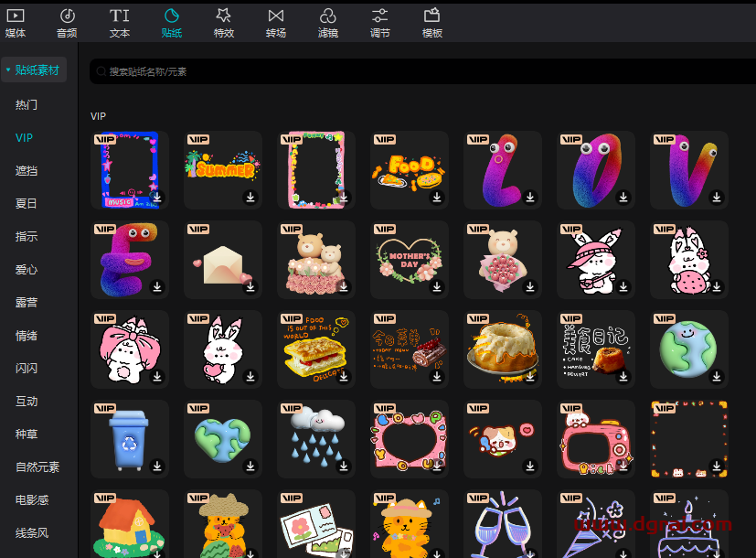This screenshot has height=558, width=756.
Task: Select the rain cloud sticker
Action: [315, 435]
